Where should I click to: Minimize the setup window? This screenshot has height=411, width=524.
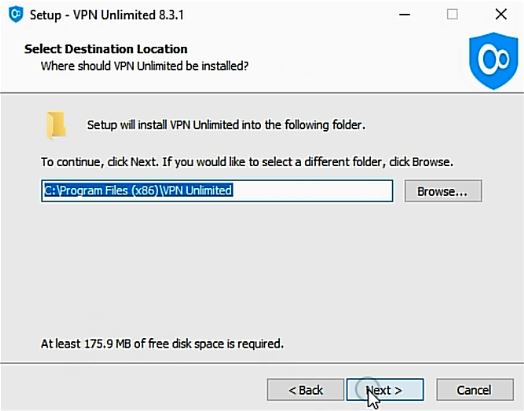click(404, 14)
